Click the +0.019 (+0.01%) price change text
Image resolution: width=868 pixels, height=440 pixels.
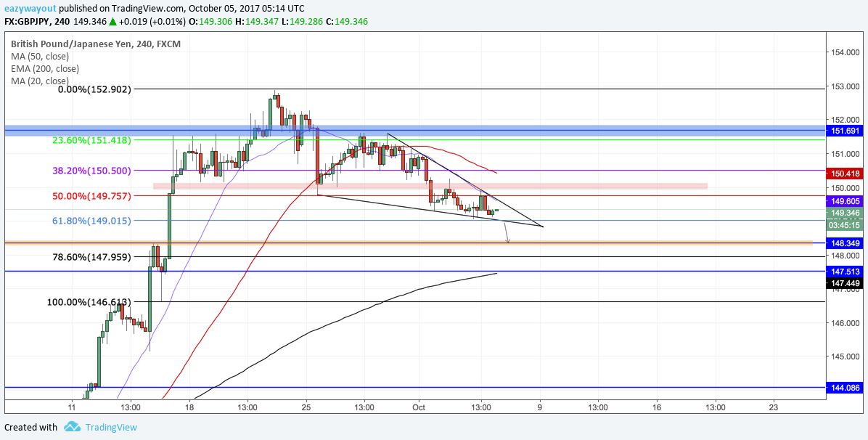coord(153,22)
